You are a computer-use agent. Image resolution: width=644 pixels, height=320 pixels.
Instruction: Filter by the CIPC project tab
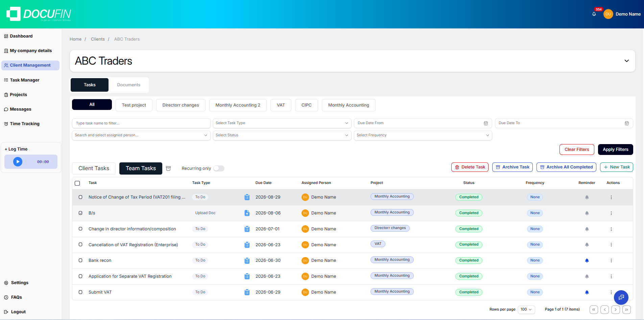point(307,105)
